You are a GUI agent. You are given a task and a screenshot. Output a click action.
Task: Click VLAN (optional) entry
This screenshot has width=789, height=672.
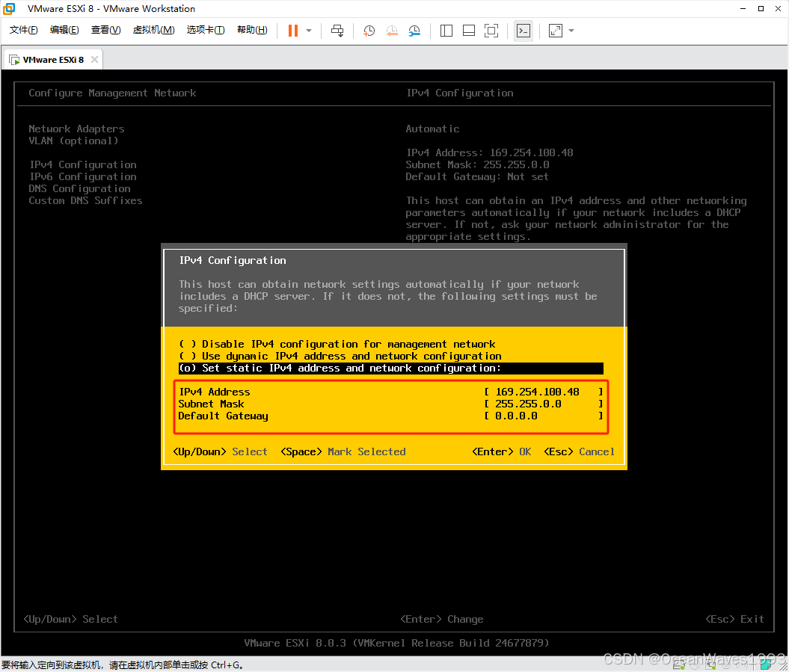coord(73,141)
